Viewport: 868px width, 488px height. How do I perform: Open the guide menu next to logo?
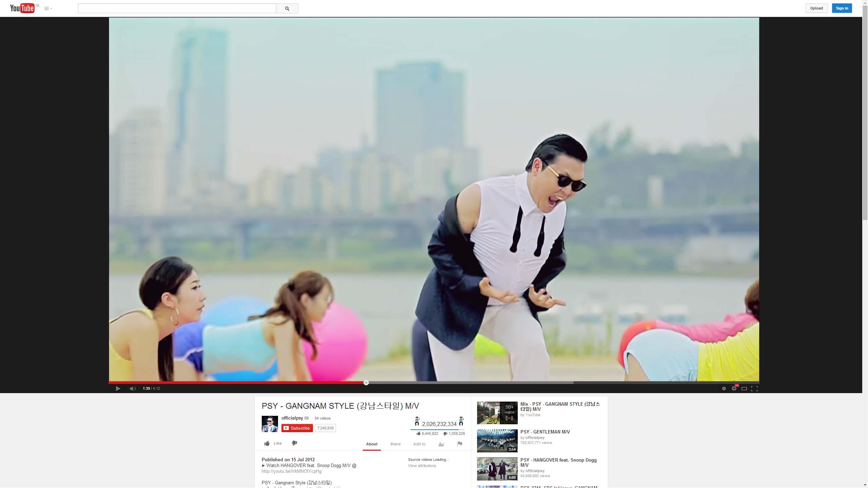pos(48,8)
